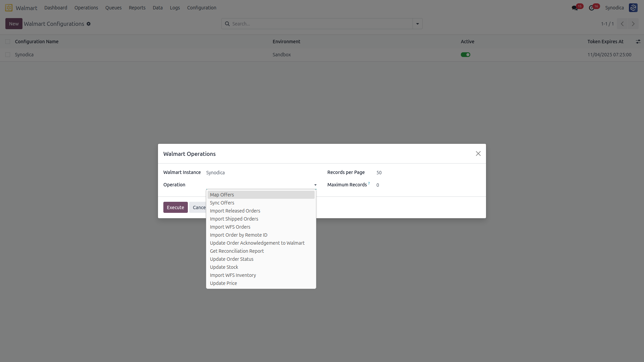644x362 pixels.
Task: Select Update Stock option
Action: [261, 267]
